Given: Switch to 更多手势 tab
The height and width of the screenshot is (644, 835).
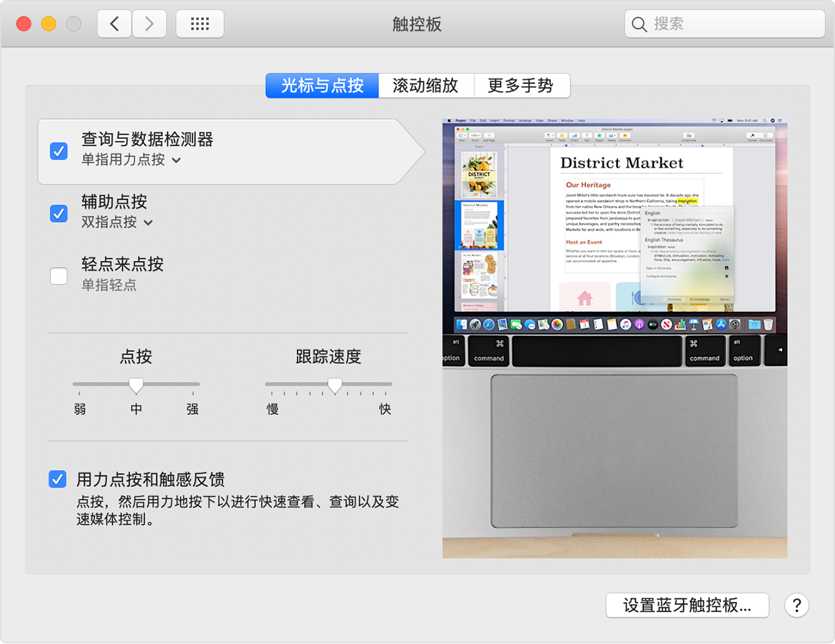Looking at the screenshot, I should (x=521, y=86).
